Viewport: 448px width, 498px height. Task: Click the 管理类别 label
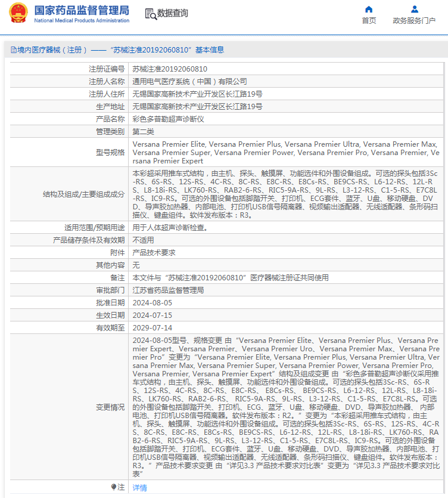pyautogui.click(x=110, y=131)
